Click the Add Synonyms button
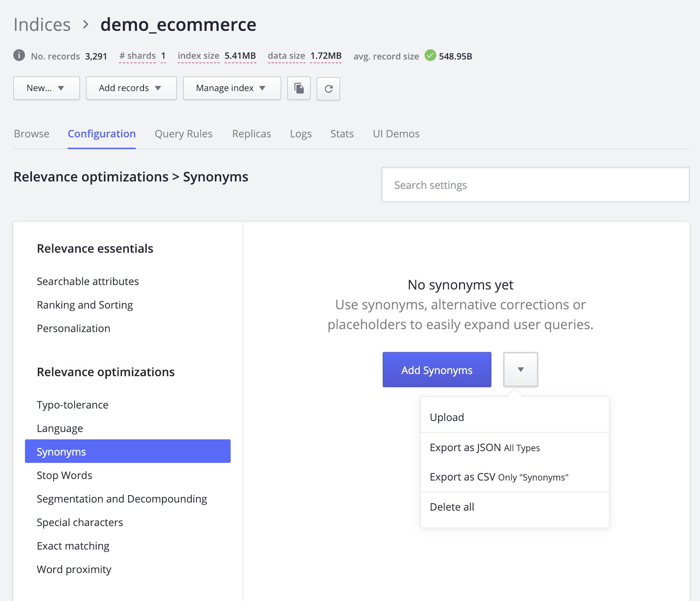This screenshot has width=700, height=601. point(437,370)
